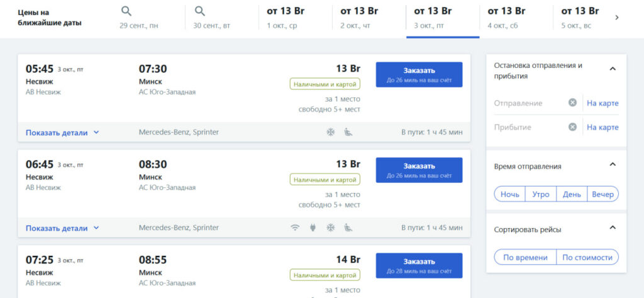Collapse the Время отправления section
644x298 pixels.
pyautogui.click(x=613, y=165)
